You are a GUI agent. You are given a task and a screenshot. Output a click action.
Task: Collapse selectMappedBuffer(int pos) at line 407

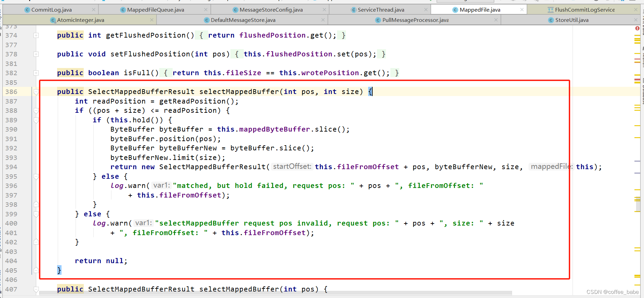click(x=36, y=289)
